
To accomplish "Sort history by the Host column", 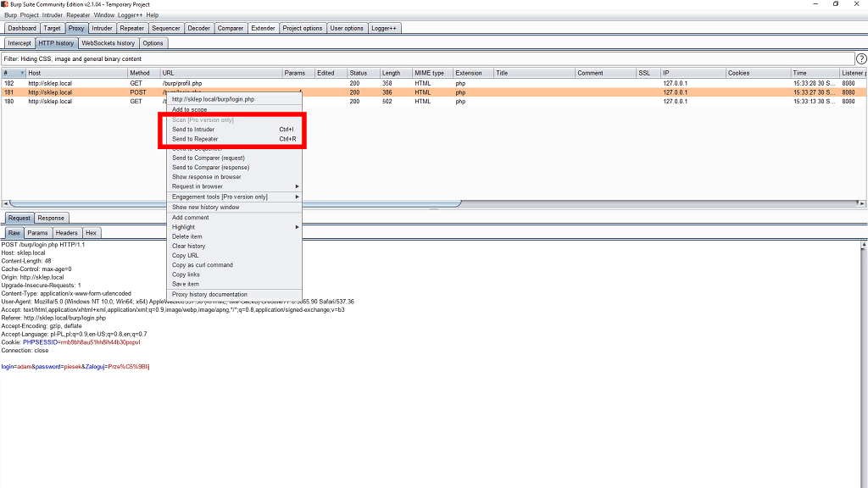I will (77, 73).
